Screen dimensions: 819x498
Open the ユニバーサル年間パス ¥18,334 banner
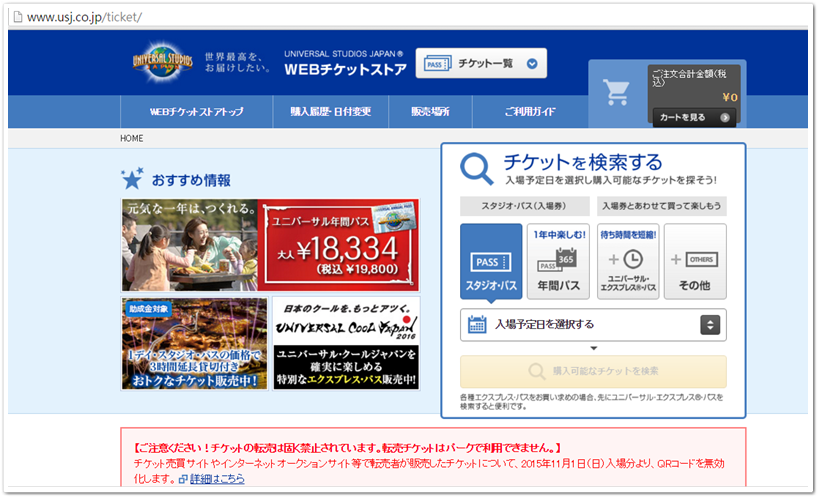[x=270, y=245]
